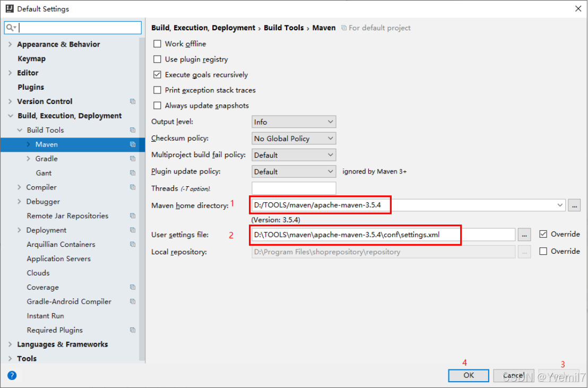Click project-level icon next to Gant
Viewport: 588px width, 388px height.
click(133, 173)
